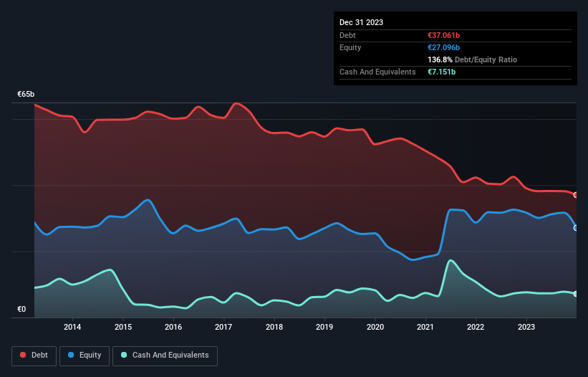
Task: Click the 2015 x-axis label
Action: point(123,327)
